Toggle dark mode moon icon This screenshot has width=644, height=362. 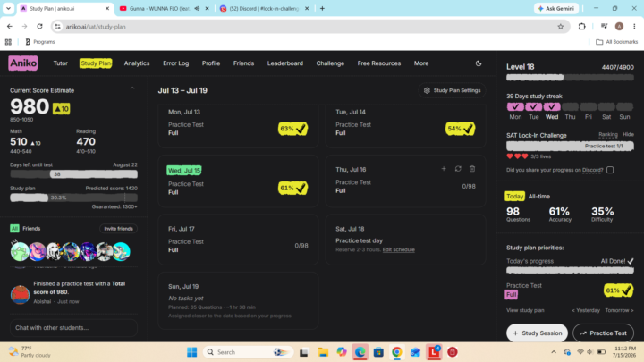pyautogui.click(x=479, y=63)
